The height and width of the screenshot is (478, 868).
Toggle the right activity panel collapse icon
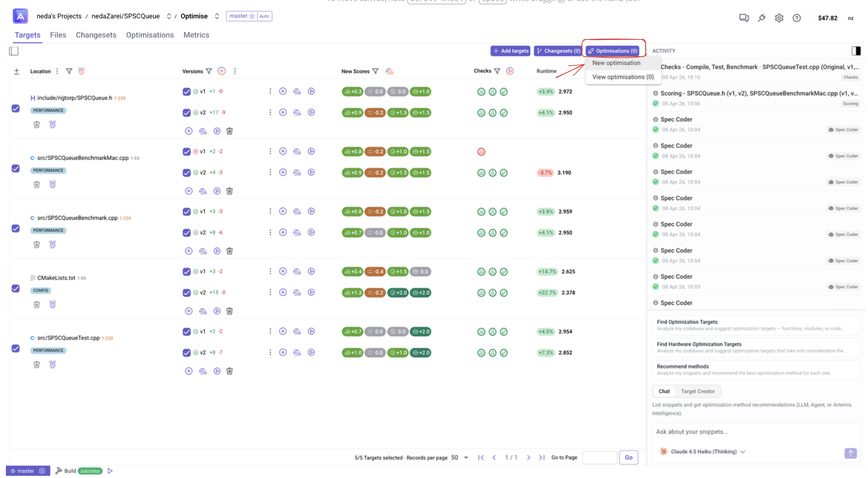click(856, 51)
